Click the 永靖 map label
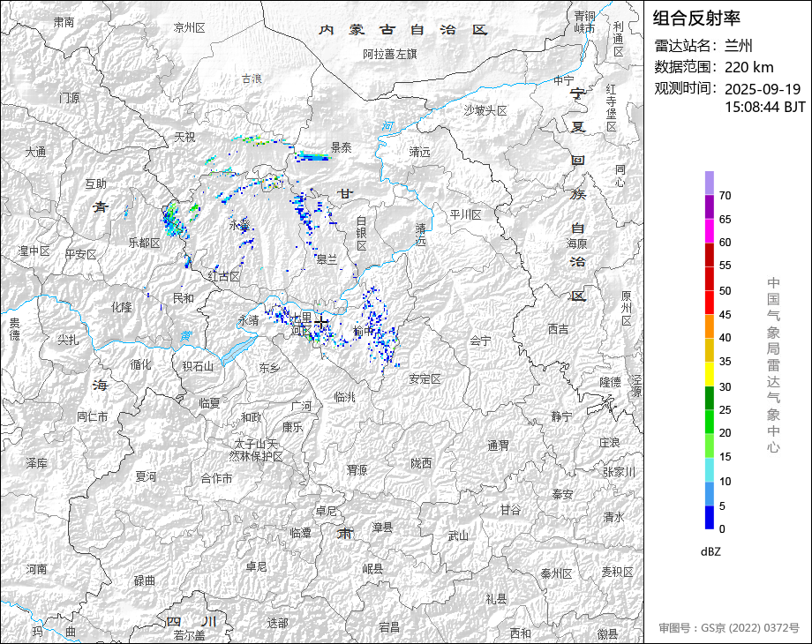The width and height of the screenshot is (812, 644). (249, 320)
